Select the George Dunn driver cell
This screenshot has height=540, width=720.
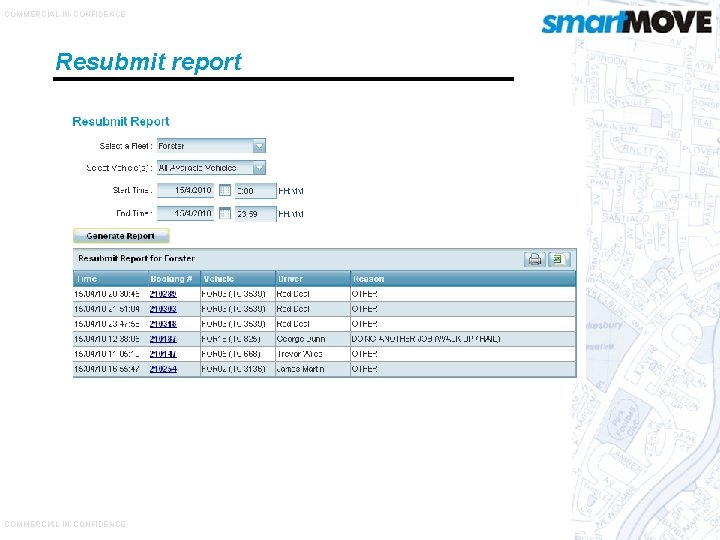[313, 339]
